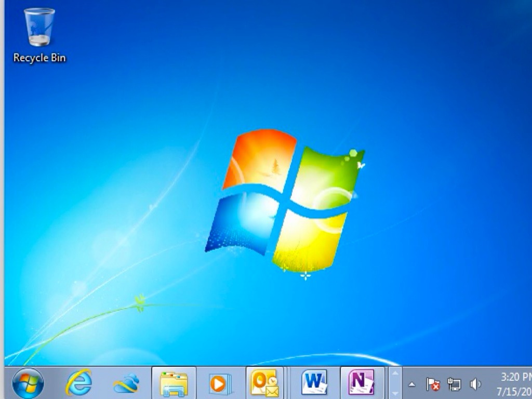Open the Windows Start menu orb
532x399 pixels.
click(28, 383)
